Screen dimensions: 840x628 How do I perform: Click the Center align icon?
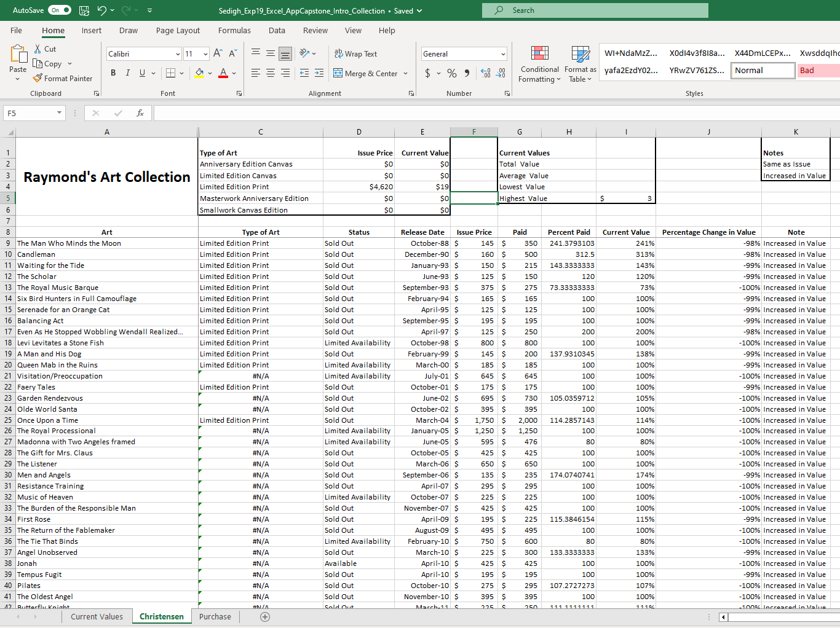coord(271,73)
